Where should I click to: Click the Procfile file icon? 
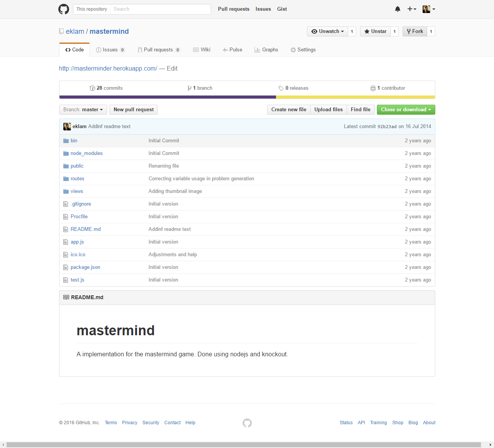(x=66, y=217)
